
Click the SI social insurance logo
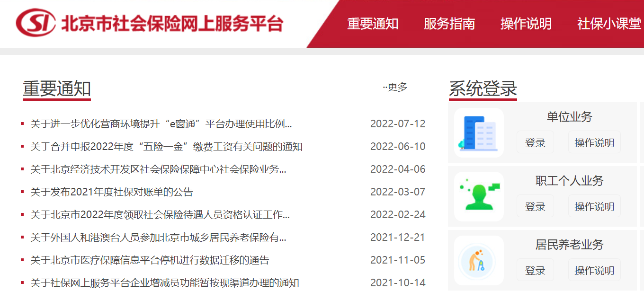[36, 23]
